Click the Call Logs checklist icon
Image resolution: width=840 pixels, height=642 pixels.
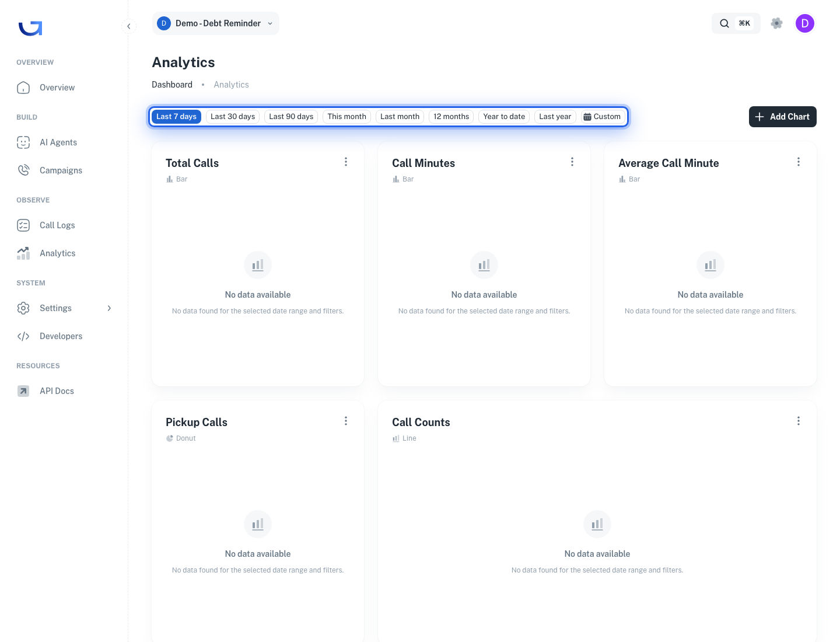(23, 225)
